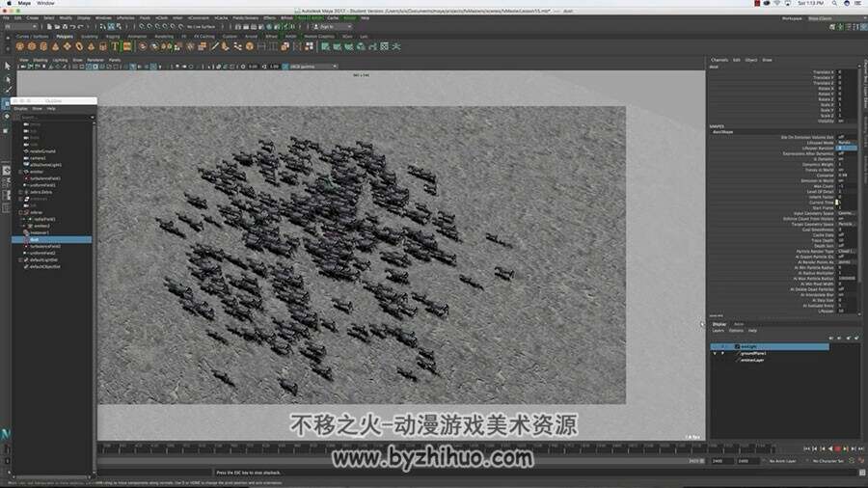Create a polygon cube from the shelf

(x=32, y=46)
